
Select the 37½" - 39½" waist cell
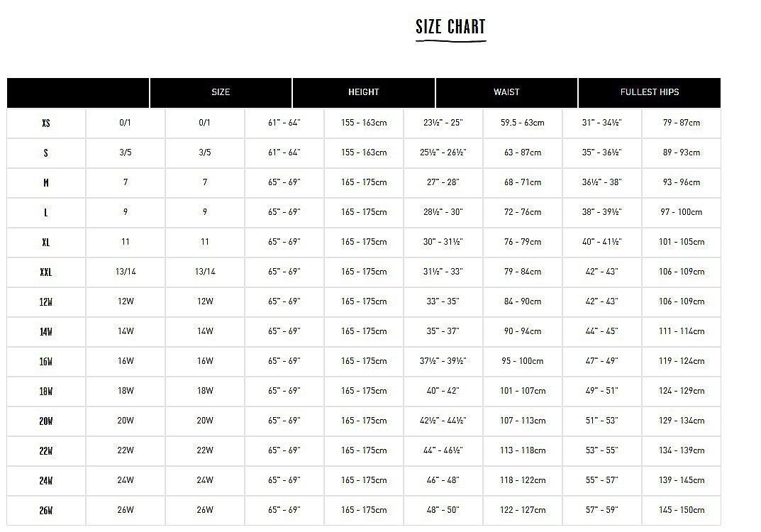(x=443, y=362)
